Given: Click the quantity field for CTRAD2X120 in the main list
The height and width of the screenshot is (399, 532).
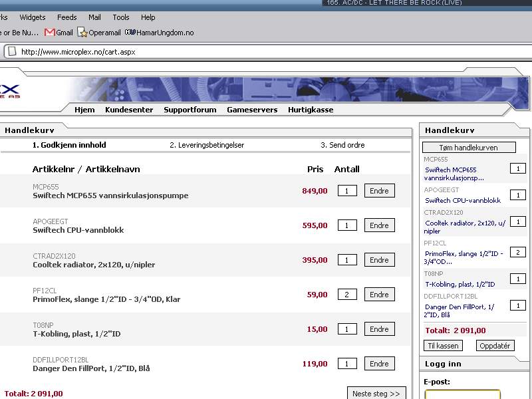Looking at the screenshot, I should [347, 260].
